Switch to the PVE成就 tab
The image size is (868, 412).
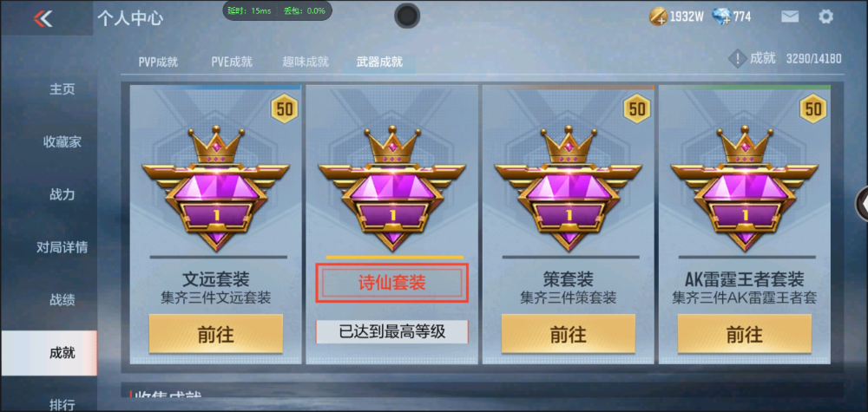click(x=232, y=62)
